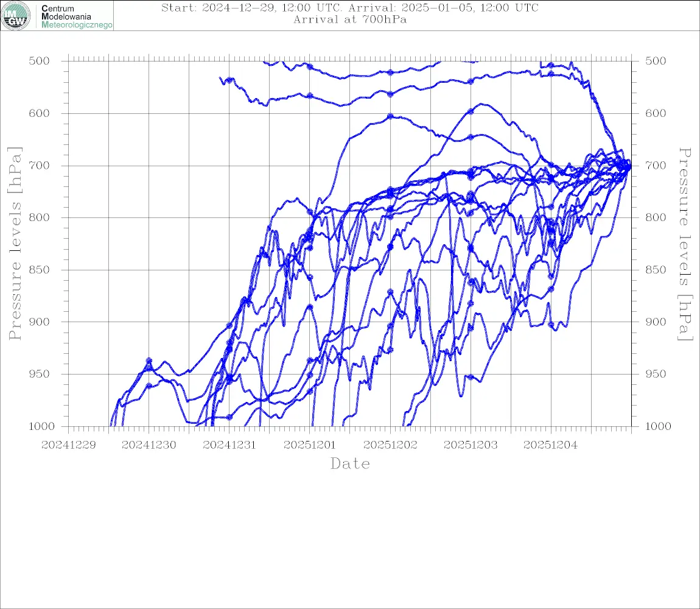This screenshot has width=700, height=609.
Task: Click the left axis 500 label
Action: point(40,61)
